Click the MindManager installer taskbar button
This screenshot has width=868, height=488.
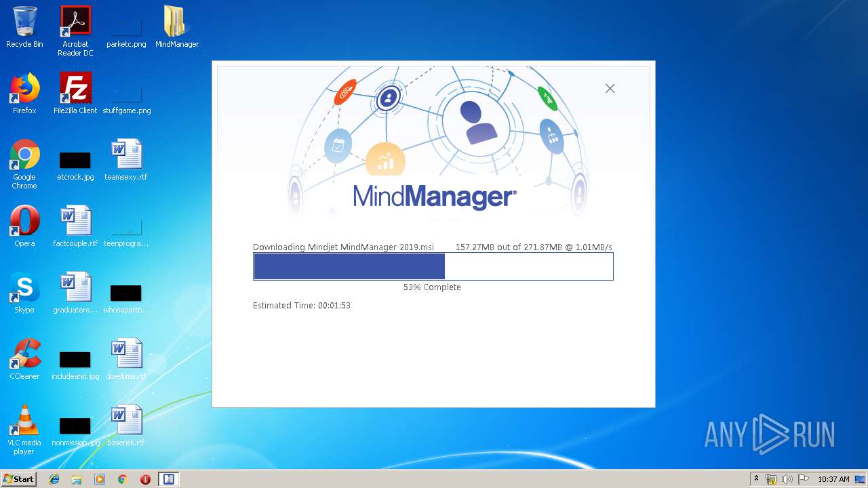[168, 479]
